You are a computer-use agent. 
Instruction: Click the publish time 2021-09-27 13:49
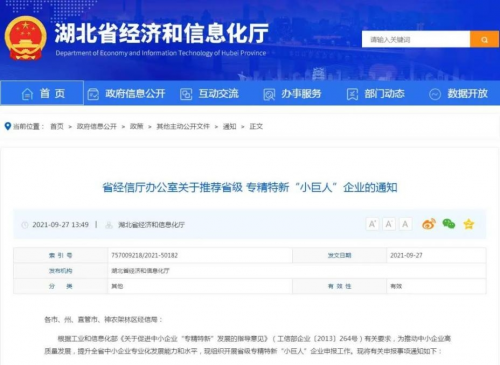pyautogui.click(x=60, y=225)
